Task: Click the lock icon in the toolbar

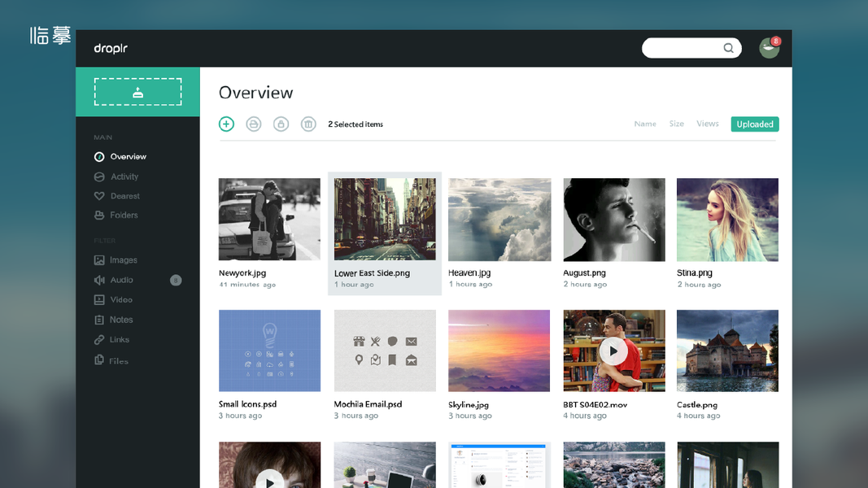Action: pos(281,124)
